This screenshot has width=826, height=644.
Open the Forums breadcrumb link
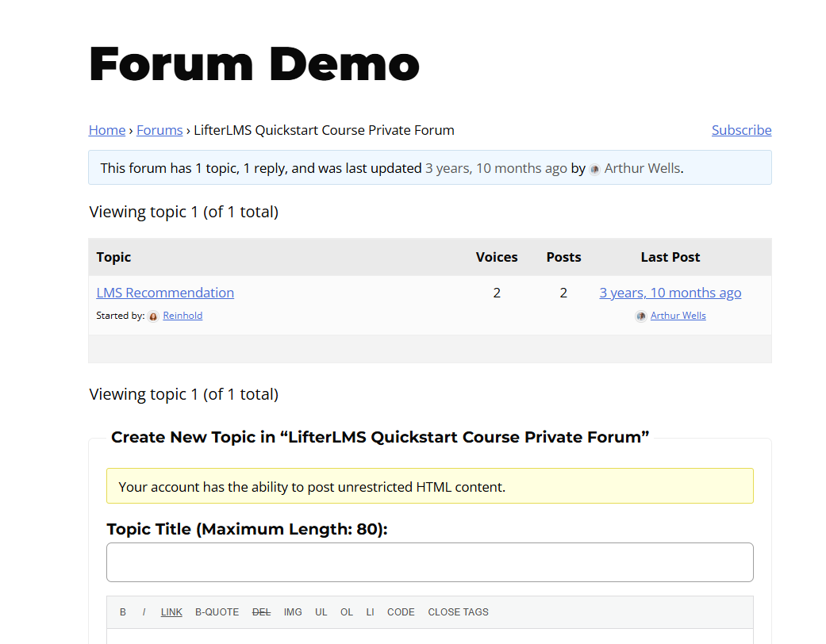[159, 130]
